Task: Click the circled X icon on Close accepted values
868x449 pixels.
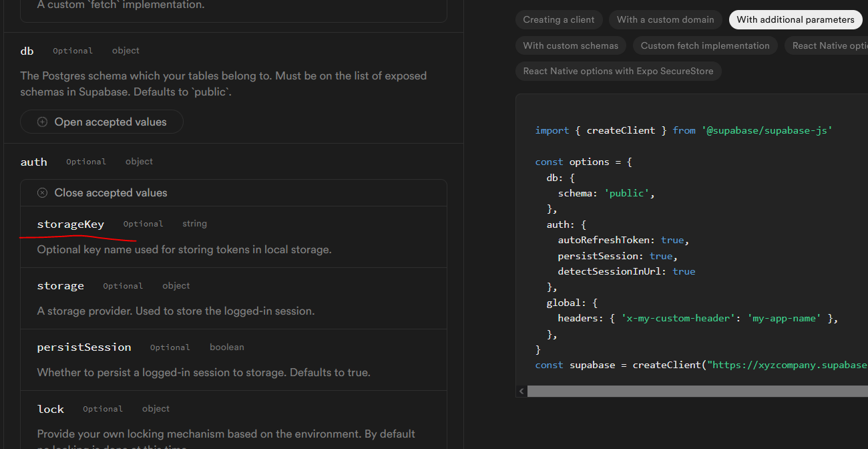Action: tap(42, 192)
